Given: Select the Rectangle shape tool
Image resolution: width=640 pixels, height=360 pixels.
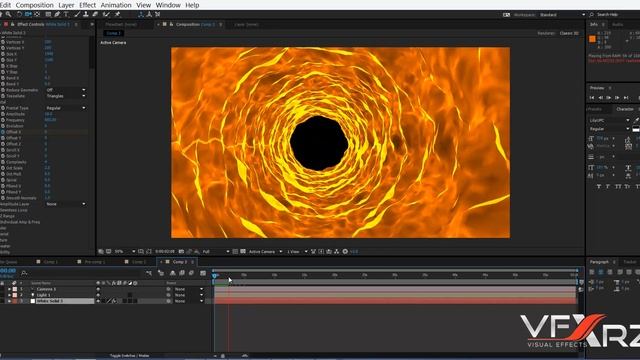Looking at the screenshot, I should point(48,14).
